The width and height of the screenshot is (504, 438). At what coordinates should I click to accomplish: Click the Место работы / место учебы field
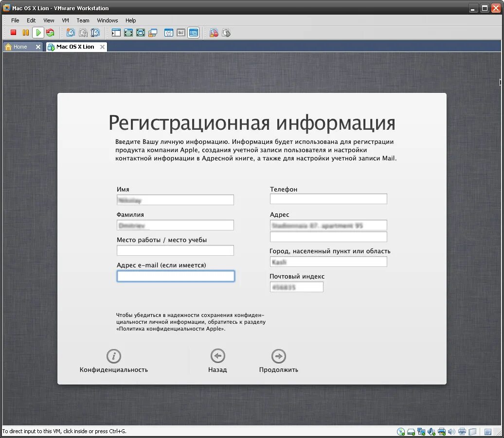point(175,250)
